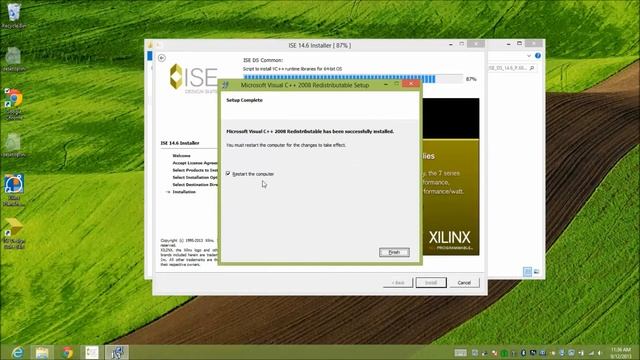This screenshot has width=640, height=360.
Task: Select the Xilinx PlanAhead desktop shortcut
Action: click(x=14, y=190)
